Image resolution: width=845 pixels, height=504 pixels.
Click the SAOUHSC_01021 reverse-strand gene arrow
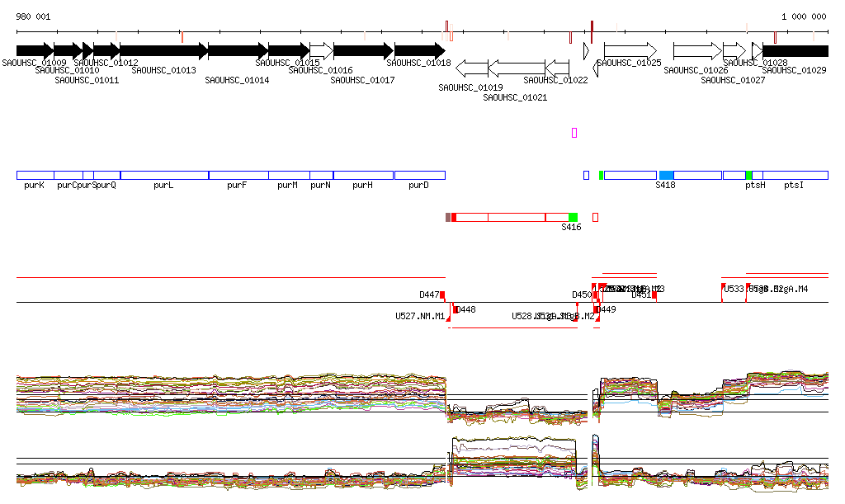tap(517, 67)
